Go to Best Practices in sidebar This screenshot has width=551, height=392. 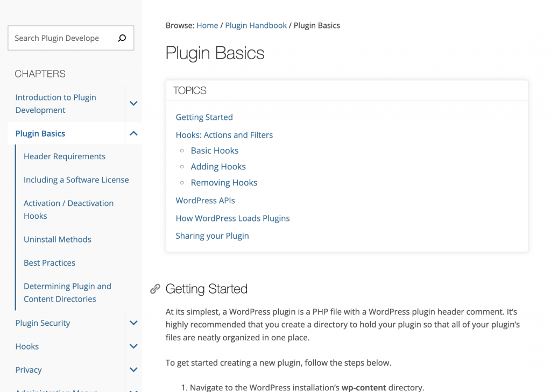50,263
